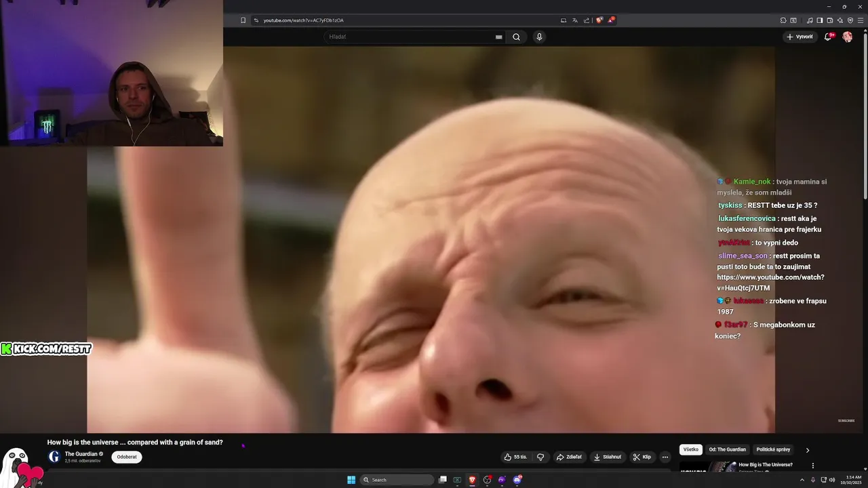Open the Discord taskbar icon
This screenshot has height=488, width=868.
(517, 480)
